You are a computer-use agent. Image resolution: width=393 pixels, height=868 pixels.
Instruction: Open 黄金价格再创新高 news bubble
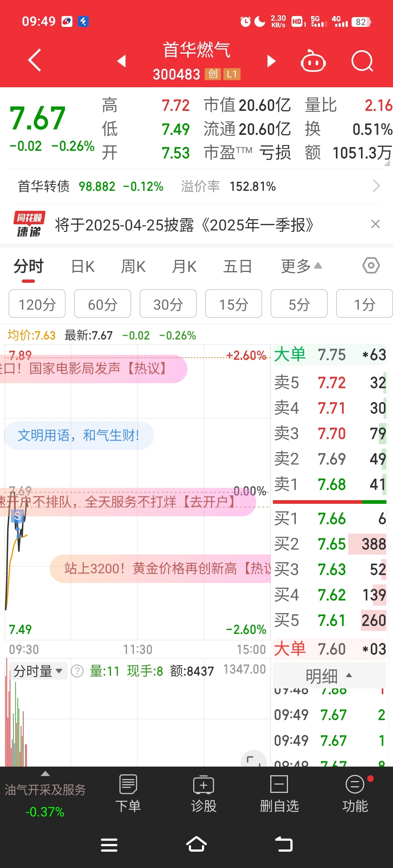click(x=160, y=568)
